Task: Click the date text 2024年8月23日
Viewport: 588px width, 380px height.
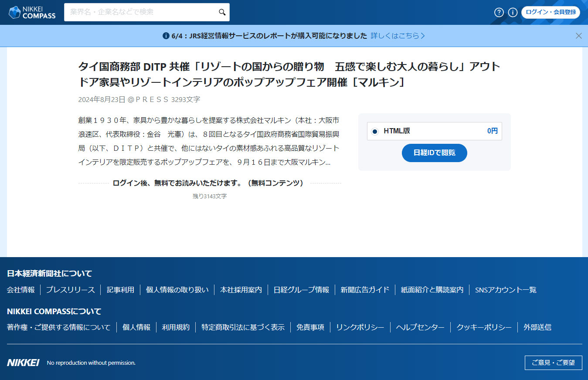Action: (x=102, y=99)
